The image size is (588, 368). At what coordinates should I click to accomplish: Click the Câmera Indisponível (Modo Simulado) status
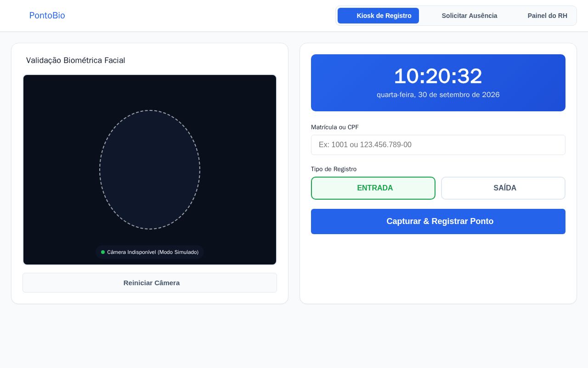click(150, 252)
